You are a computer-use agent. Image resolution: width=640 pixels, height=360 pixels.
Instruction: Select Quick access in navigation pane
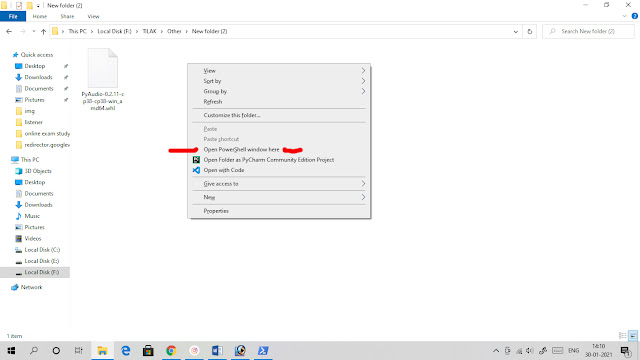[37, 55]
